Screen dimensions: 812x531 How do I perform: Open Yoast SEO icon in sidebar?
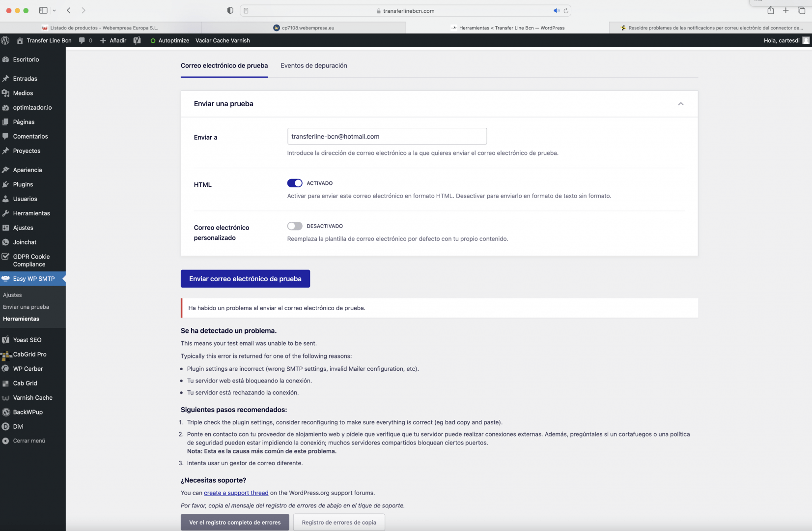tap(6, 340)
